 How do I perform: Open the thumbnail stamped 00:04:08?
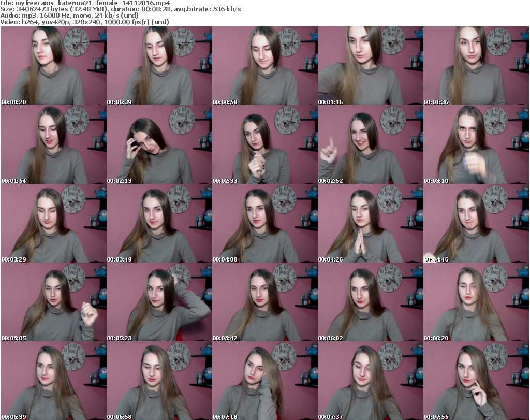(264, 224)
